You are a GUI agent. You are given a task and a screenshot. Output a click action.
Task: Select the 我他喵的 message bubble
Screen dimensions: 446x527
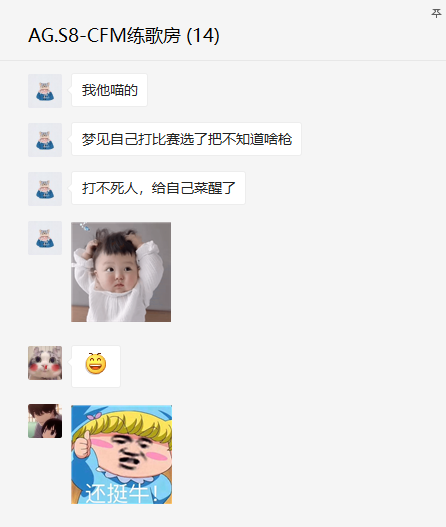pyautogui.click(x=109, y=90)
